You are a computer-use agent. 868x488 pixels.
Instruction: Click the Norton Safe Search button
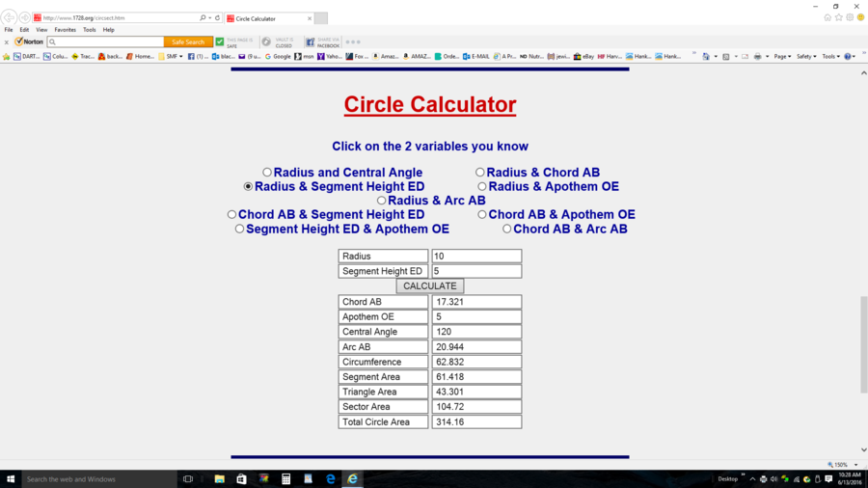pos(188,42)
